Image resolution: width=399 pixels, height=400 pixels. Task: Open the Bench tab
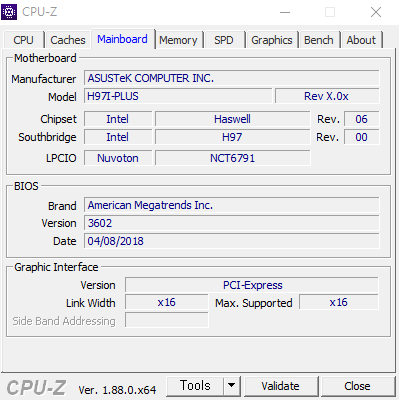319,40
